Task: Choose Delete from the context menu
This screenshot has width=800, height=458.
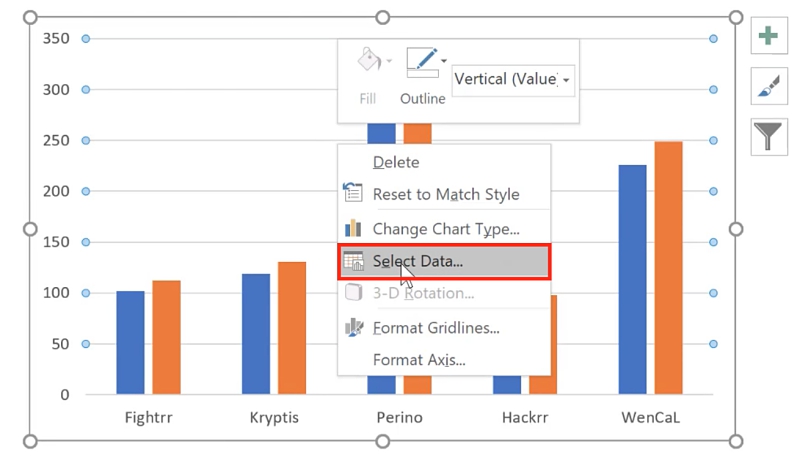Action: (396, 162)
